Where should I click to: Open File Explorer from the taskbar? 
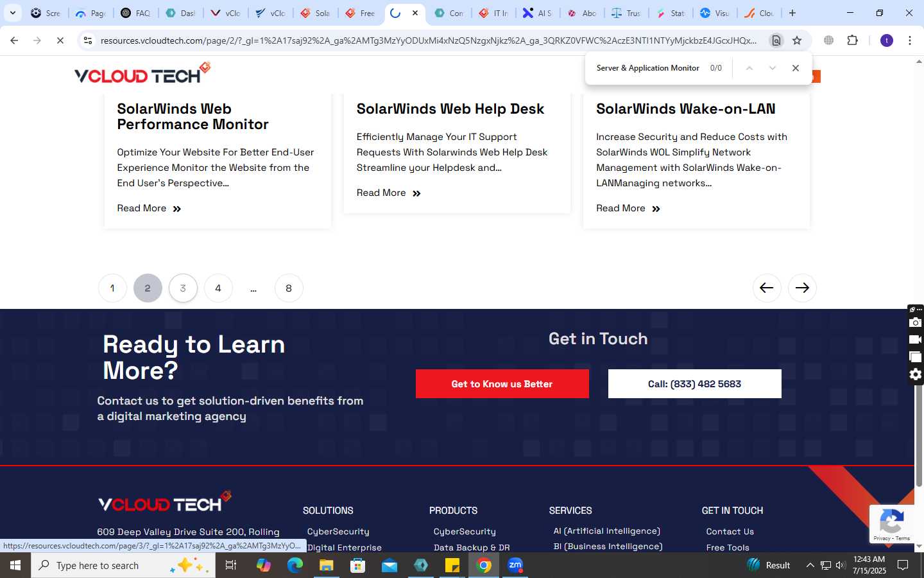tap(327, 565)
